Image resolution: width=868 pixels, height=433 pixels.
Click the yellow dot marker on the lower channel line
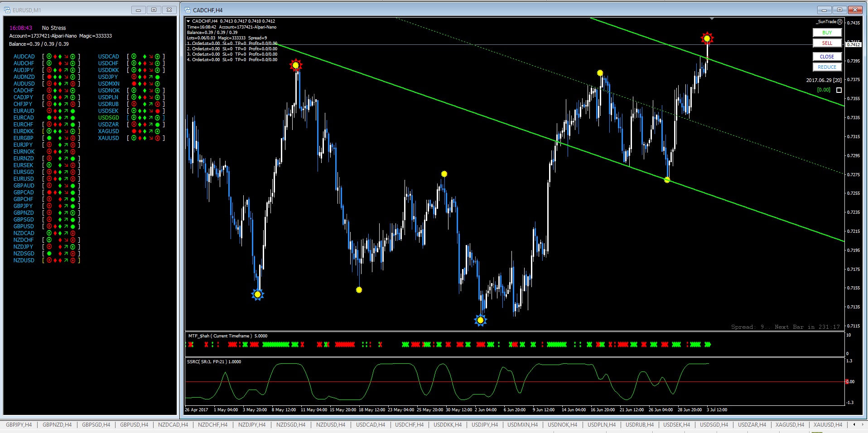[667, 180]
